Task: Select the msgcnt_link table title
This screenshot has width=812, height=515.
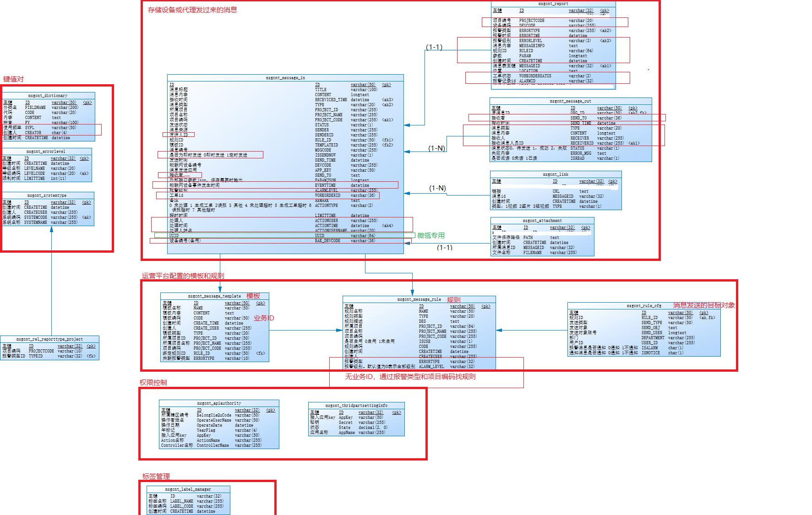Action: pos(556,174)
